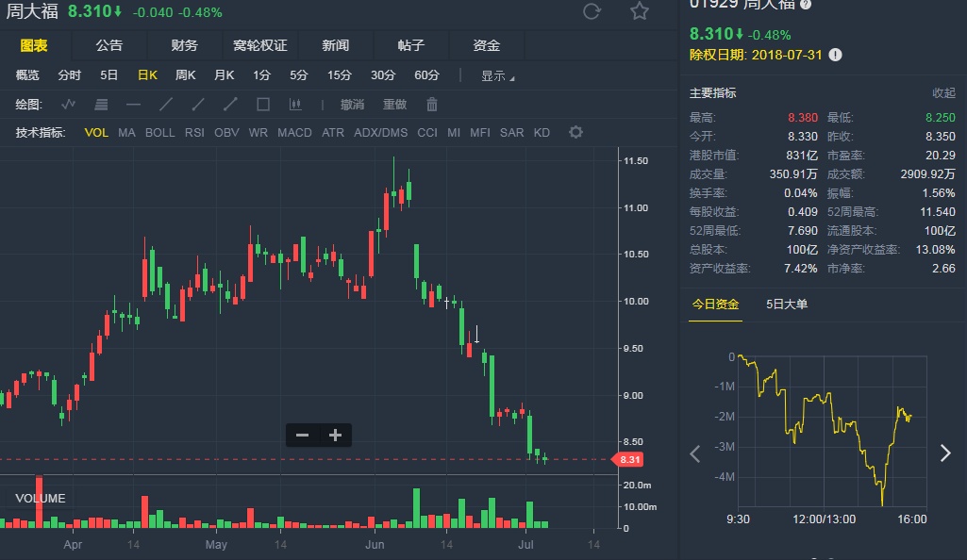Delete drawings with the trash icon
This screenshot has width=967, height=560.
pyautogui.click(x=432, y=105)
